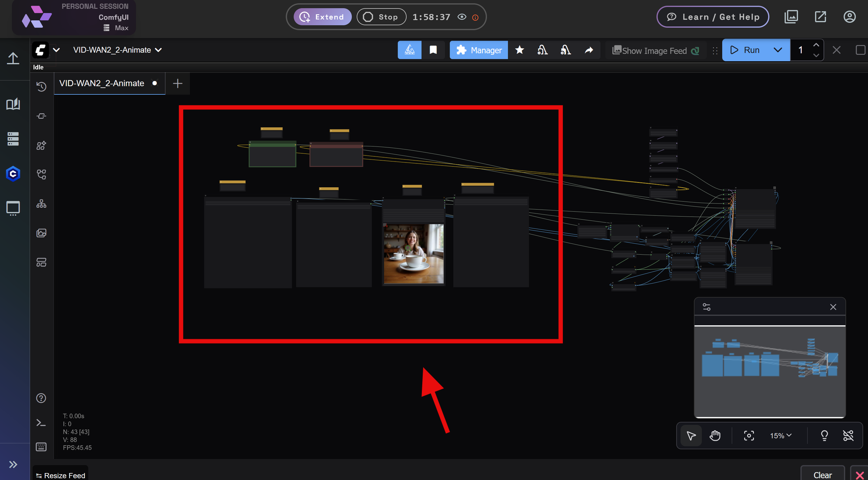Toggle Show Image Feed

point(655,50)
